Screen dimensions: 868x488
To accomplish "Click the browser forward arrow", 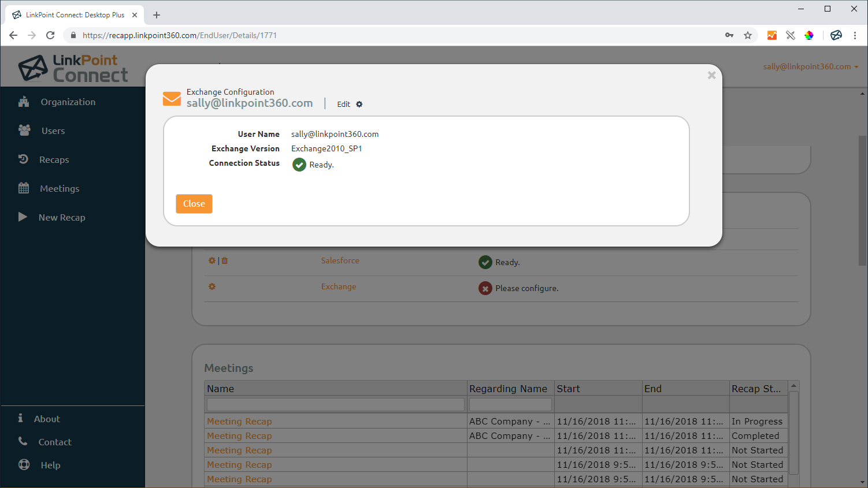I will [32, 35].
